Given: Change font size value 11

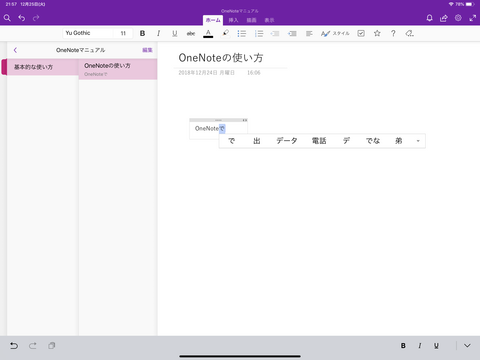Looking at the screenshot, I should 123,33.
